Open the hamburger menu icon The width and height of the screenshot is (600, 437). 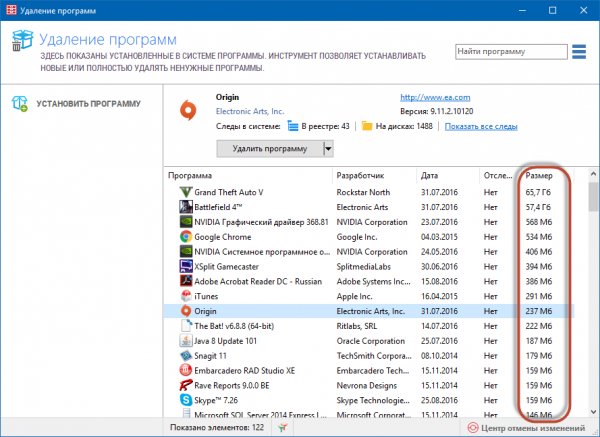[579, 52]
